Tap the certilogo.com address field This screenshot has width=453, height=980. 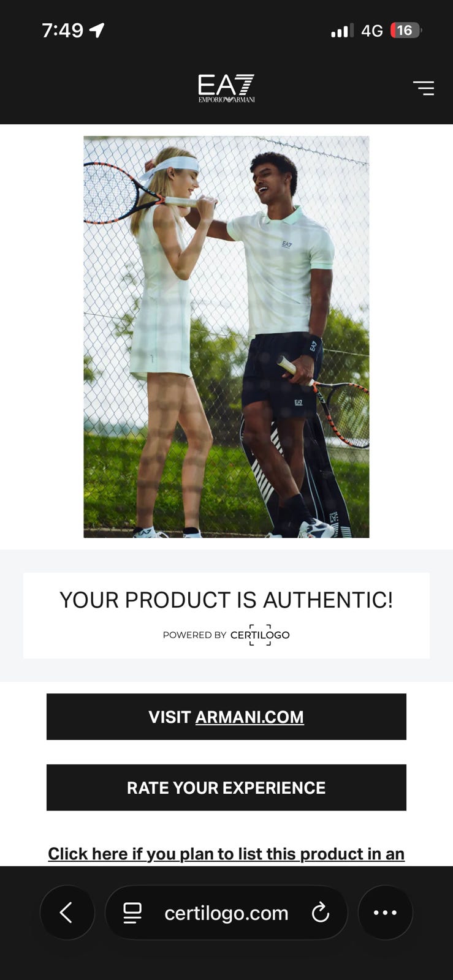226,913
